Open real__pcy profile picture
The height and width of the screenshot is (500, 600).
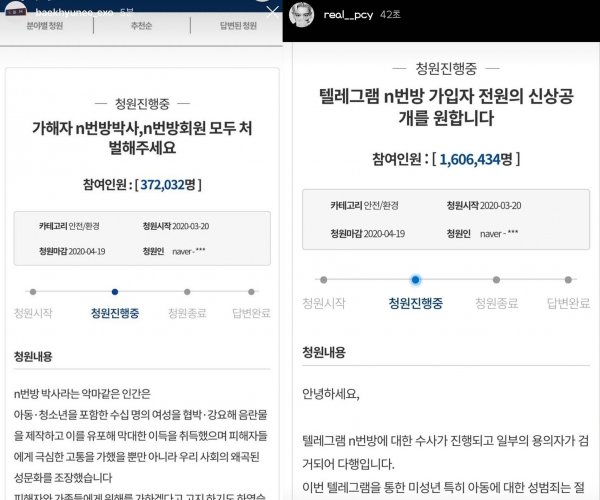302,15
